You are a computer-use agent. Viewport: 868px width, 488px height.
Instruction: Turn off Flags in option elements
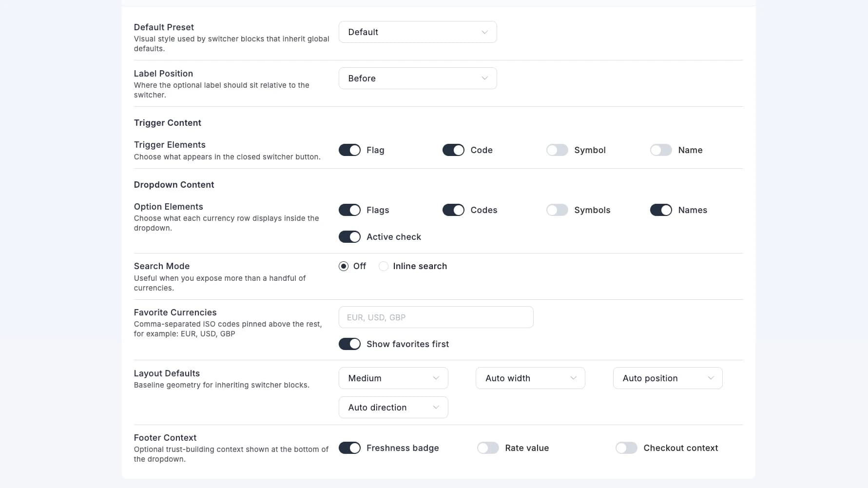click(x=349, y=210)
